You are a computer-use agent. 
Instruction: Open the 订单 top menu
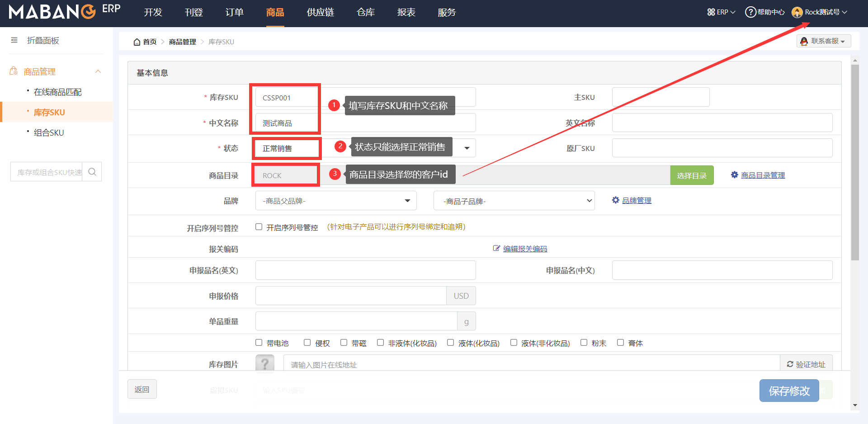(x=234, y=13)
